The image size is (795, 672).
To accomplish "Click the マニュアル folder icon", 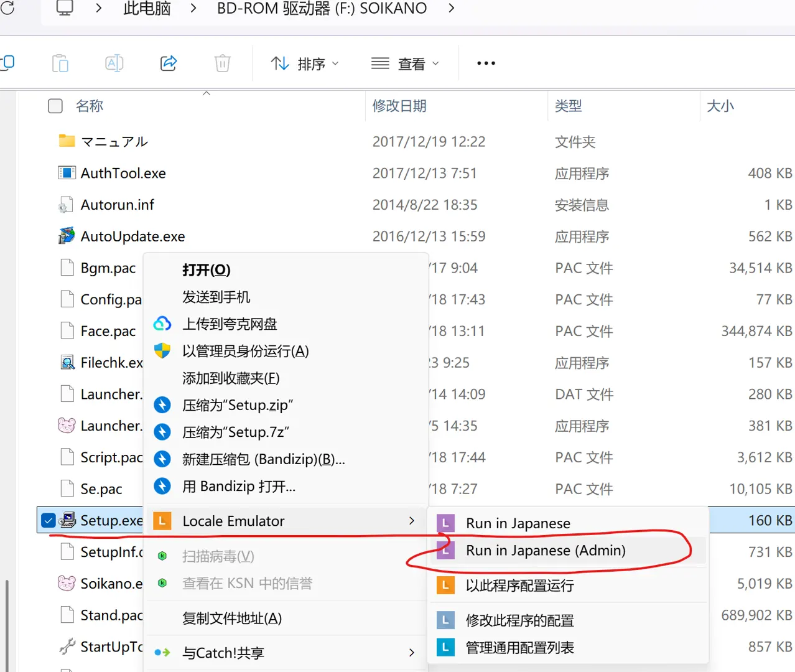I will click(x=67, y=141).
